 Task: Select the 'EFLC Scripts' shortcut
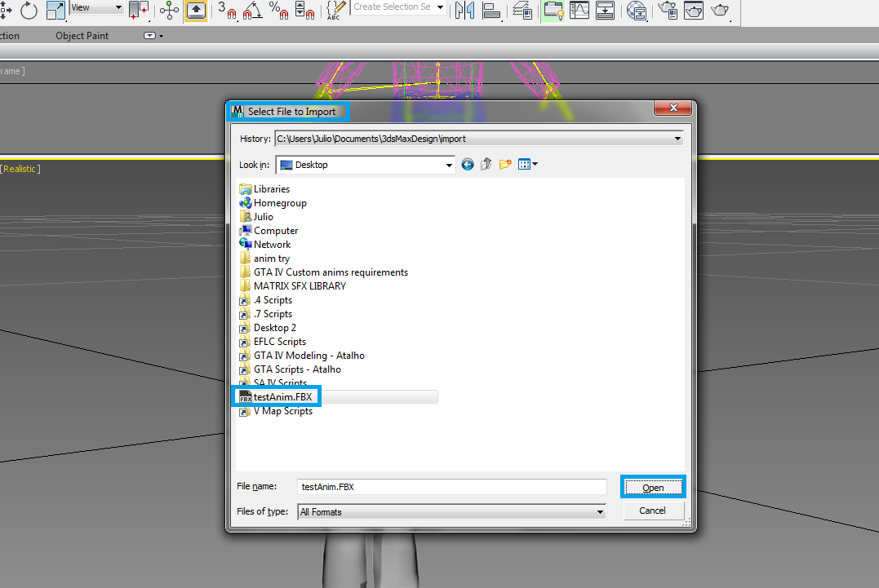point(273,342)
